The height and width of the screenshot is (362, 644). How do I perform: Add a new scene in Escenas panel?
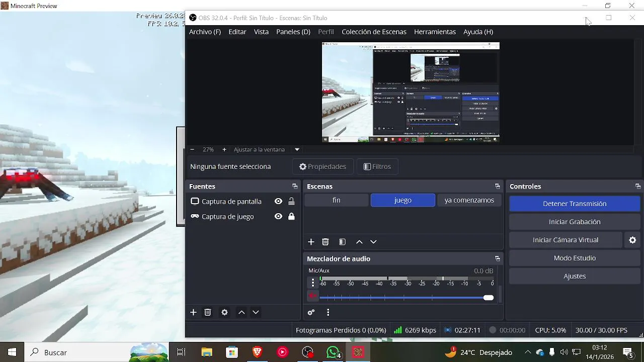pyautogui.click(x=311, y=242)
